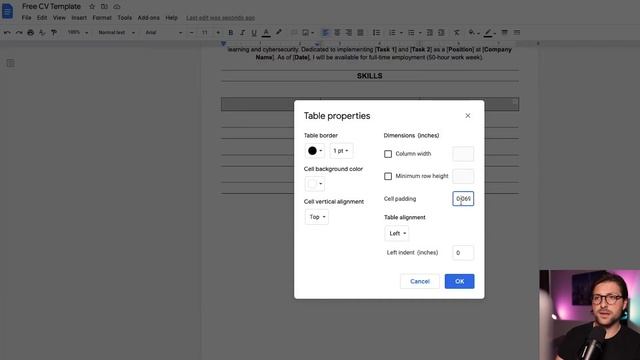The height and width of the screenshot is (360, 640).
Task: Open the View menu
Action: click(x=59, y=18)
